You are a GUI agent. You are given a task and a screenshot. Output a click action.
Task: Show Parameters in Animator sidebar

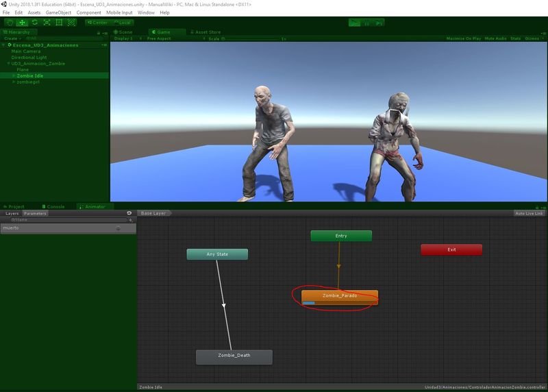pyautogui.click(x=35, y=213)
